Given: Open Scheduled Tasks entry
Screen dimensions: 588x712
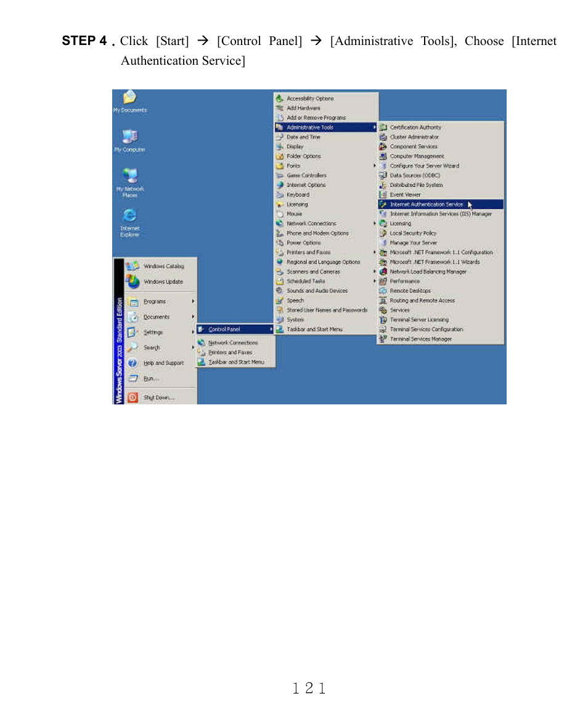Looking at the screenshot, I should pyautogui.click(x=327, y=281).
